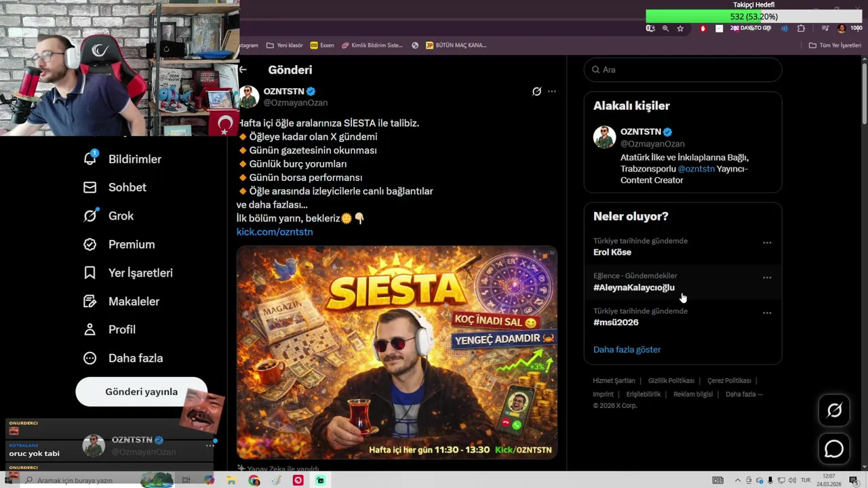The height and width of the screenshot is (488, 868).
Task: Click the Grok icon on the post
Action: point(536,91)
